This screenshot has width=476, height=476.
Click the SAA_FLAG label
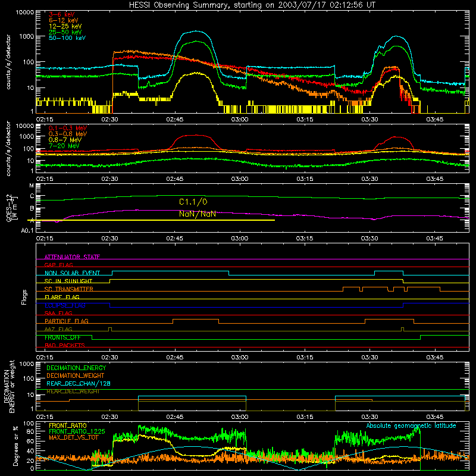point(58,313)
